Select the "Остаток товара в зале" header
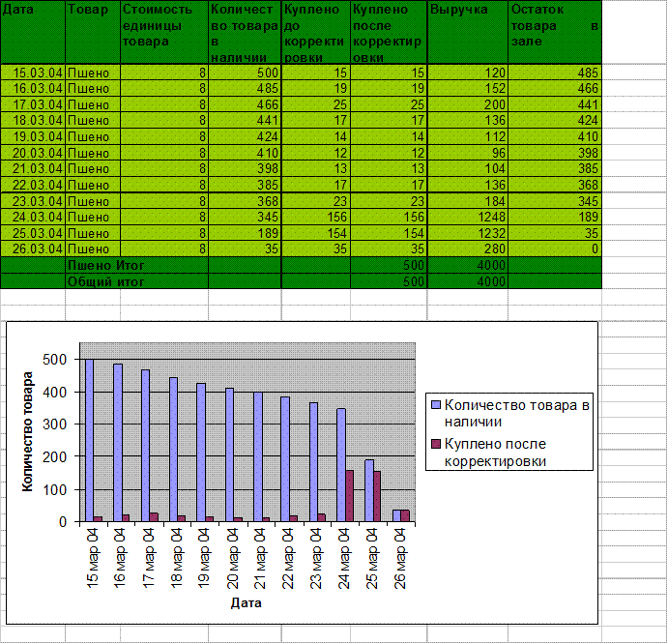Screen dimensions: 668x644 click(x=555, y=32)
